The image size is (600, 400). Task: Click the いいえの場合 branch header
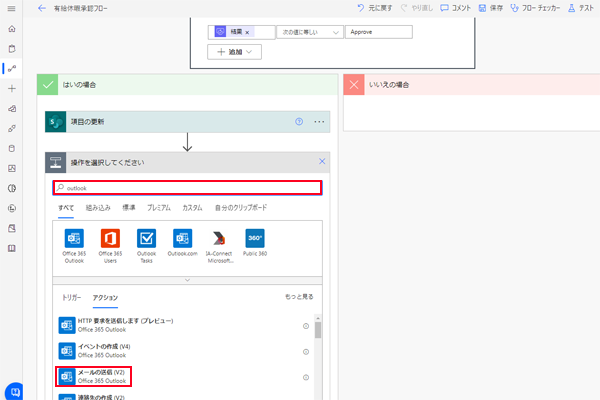471,85
